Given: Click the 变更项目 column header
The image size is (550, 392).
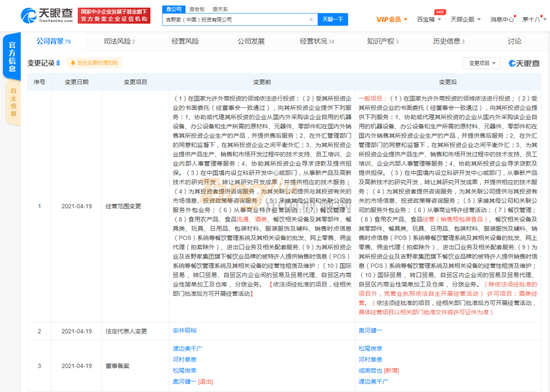Looking at the screenshot, I should [x=135, y=82].
